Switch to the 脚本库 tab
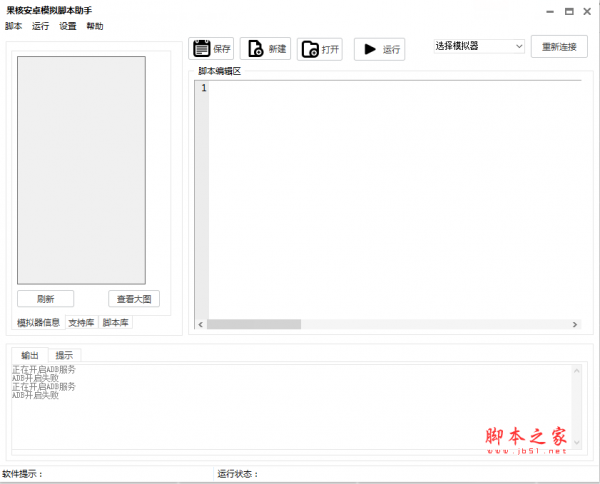The width and height of the screenshot is (600, 484). (116, 323)
